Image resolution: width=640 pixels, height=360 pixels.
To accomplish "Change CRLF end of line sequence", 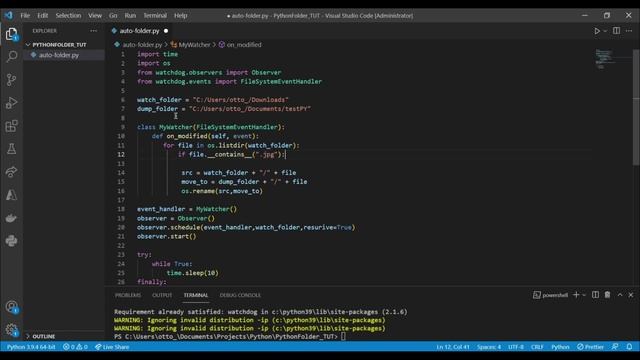I will [x=537, y=347].
